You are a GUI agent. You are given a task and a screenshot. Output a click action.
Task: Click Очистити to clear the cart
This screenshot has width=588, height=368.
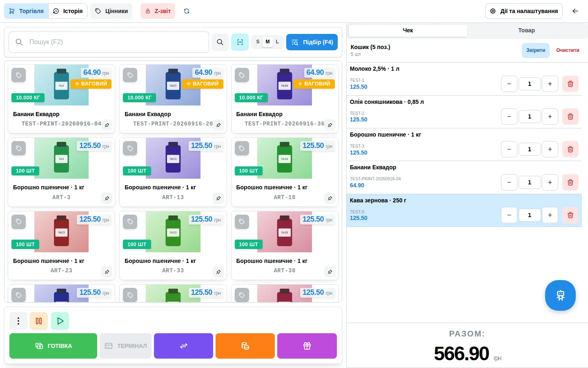[x=568, y=50]
